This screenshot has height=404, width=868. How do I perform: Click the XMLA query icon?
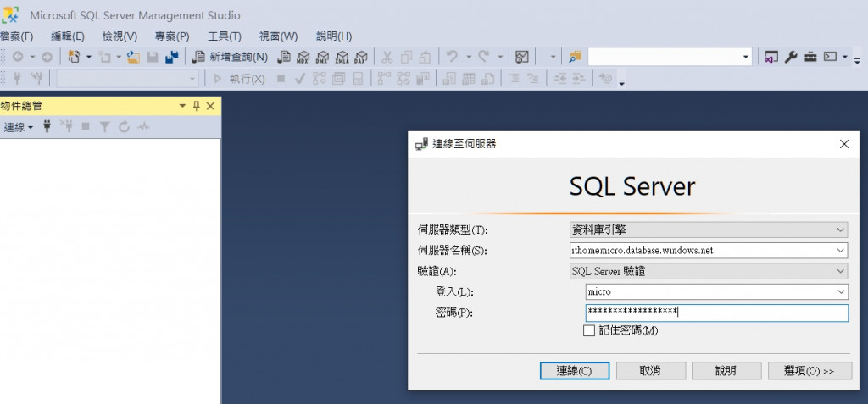pyautogui.click(x=342, y=57)
